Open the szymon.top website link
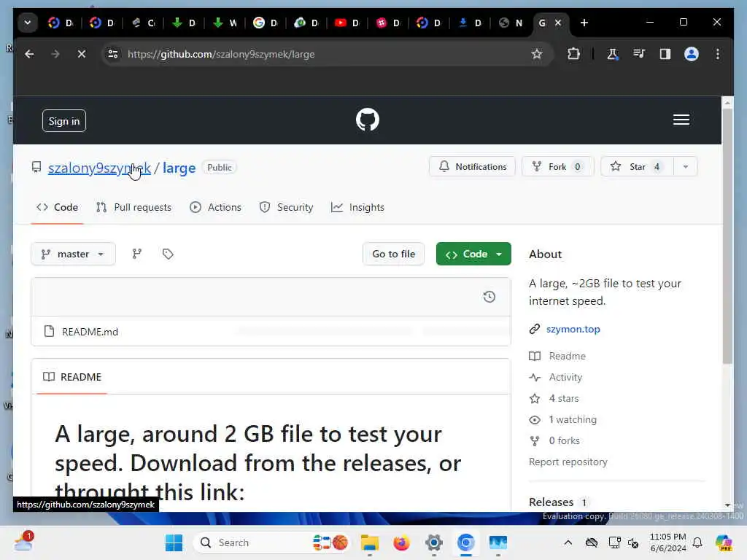The height and width of the screenshot is (560, 747). (x=573, y=329)
